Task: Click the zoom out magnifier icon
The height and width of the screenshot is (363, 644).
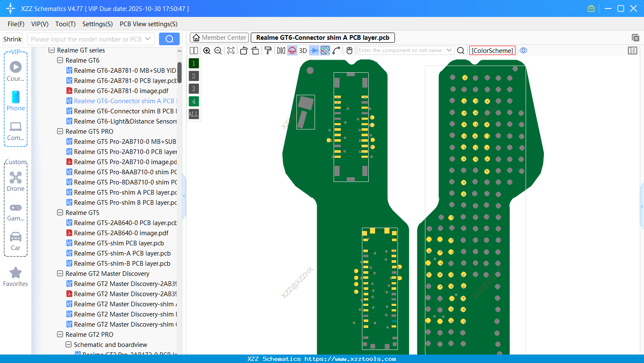Action: click(x=218, y=51)
